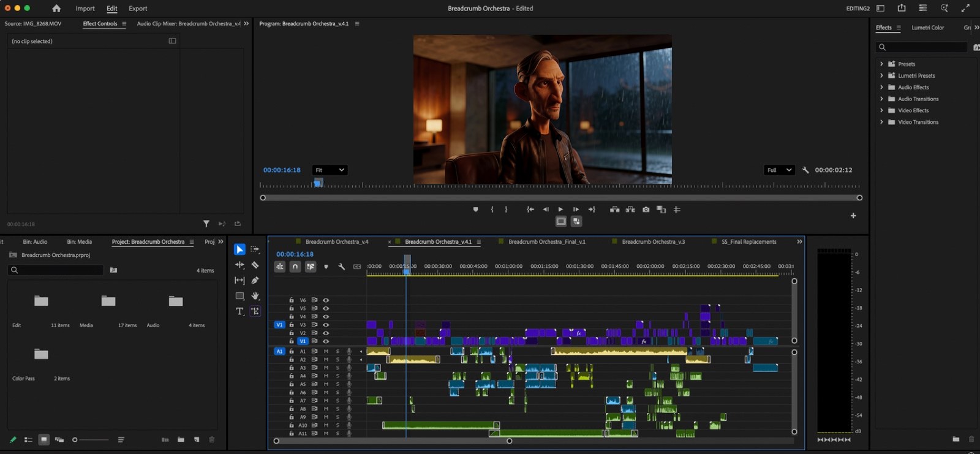Viewport: 980px width, 454px height.
Task: Open the Lumetri Color panel tab
Action: click(927, 28)
